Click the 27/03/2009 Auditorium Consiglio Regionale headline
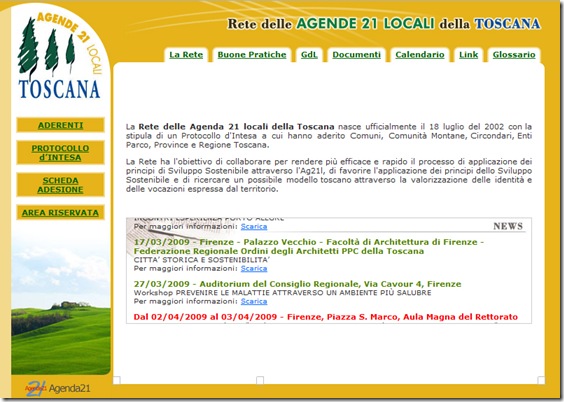564x402 pixels. coord(297,284)
